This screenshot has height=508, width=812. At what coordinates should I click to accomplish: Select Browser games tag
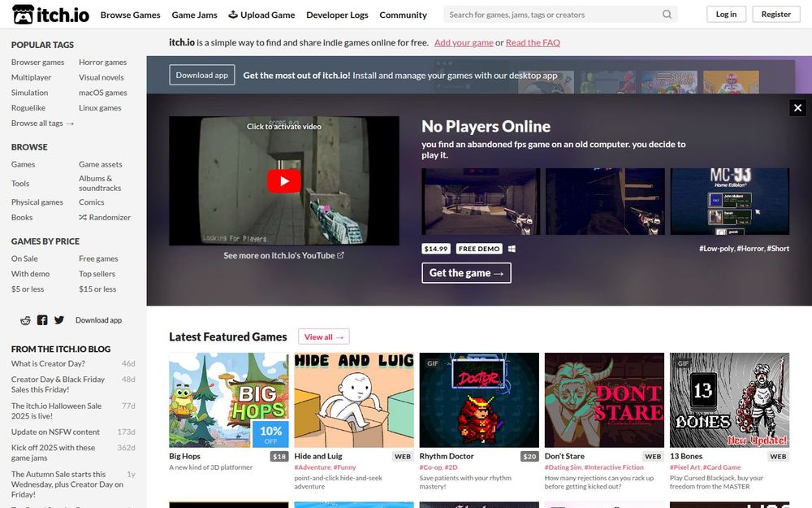click(x=38, y=63)
